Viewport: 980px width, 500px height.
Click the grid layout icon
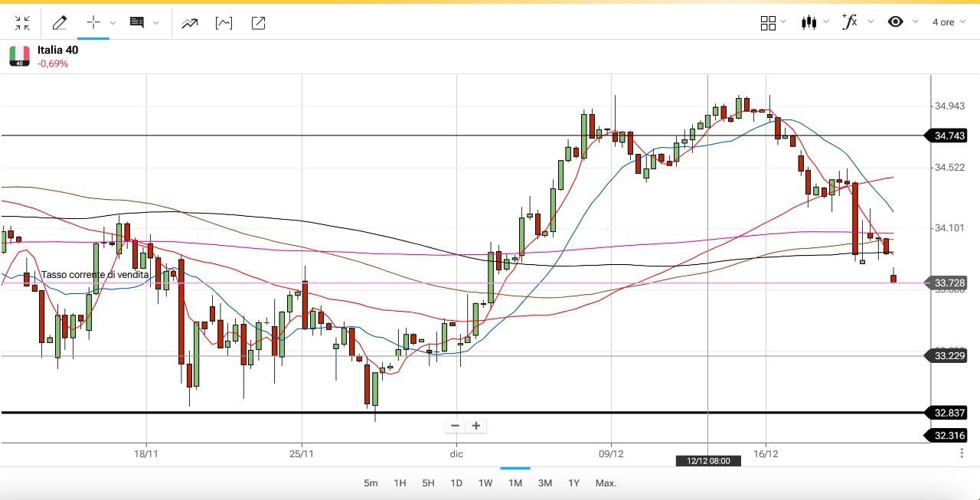point(768,23)
